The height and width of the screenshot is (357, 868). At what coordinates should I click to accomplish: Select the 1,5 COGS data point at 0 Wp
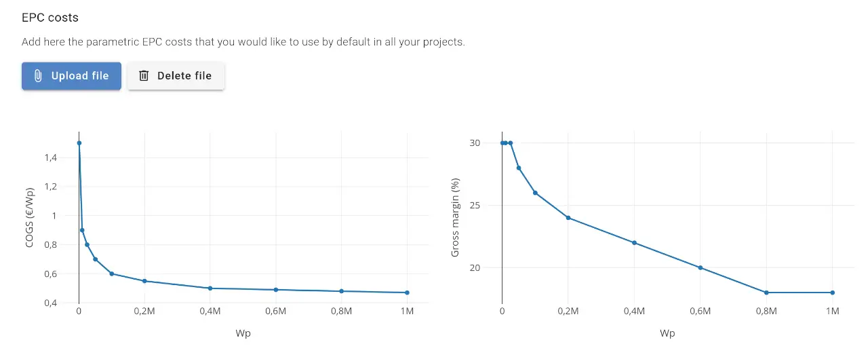click(x=79, y=143)
